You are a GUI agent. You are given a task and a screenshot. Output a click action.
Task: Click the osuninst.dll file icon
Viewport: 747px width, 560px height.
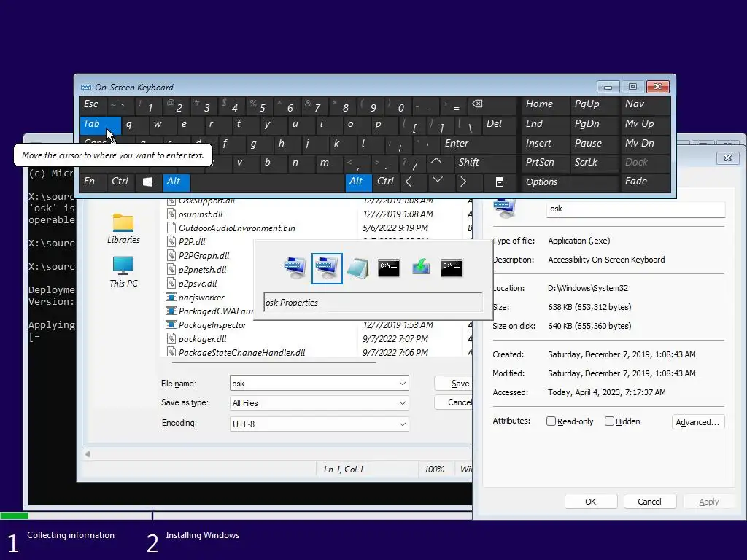click(171, 214)
